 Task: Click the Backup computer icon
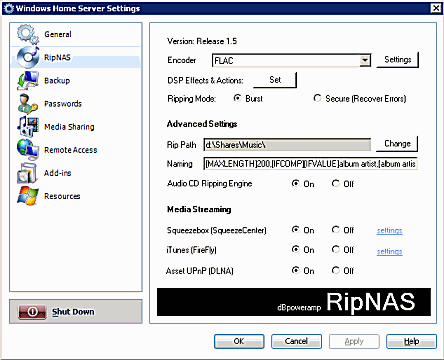click(x=28, y=80)
